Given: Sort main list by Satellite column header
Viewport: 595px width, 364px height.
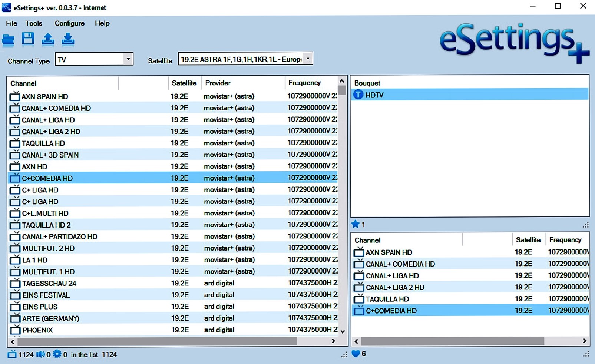Looking at the screenshot, I should pyautogui.click(x=185, y=83).
